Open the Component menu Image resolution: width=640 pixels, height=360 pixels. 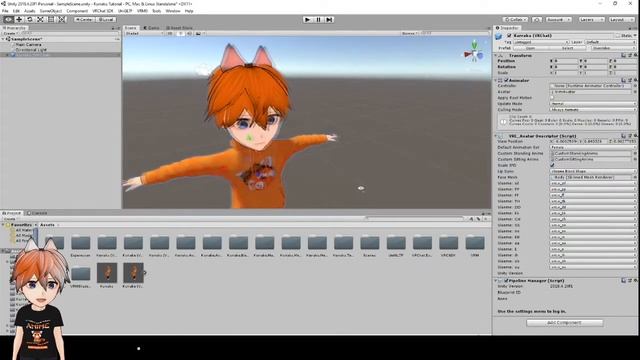tap(77, 11)
